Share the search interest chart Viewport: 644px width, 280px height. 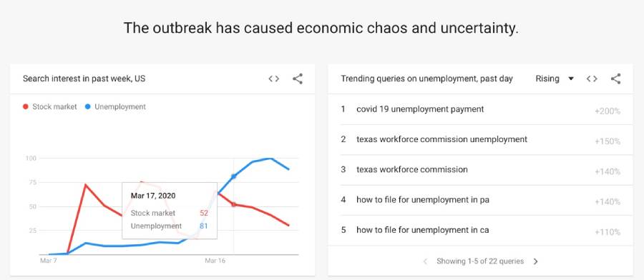click(298, 79)
